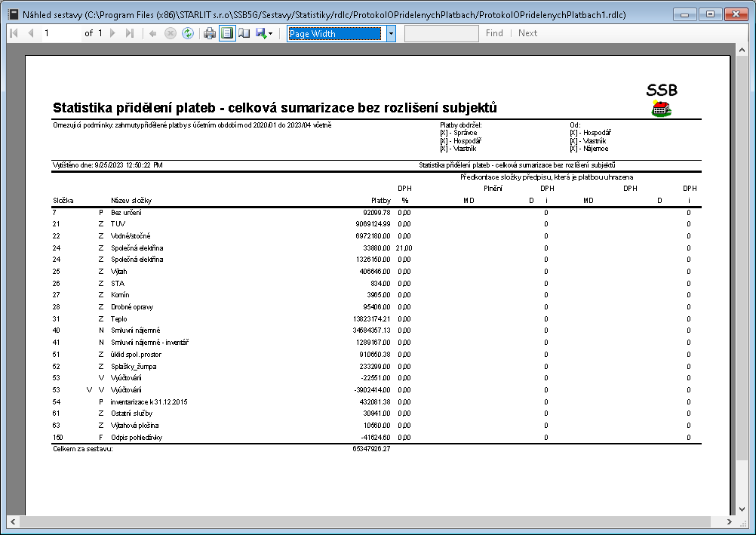Stop report rendering
The height and width of the screenshot is (535, 756).
[x=171, y=33]
